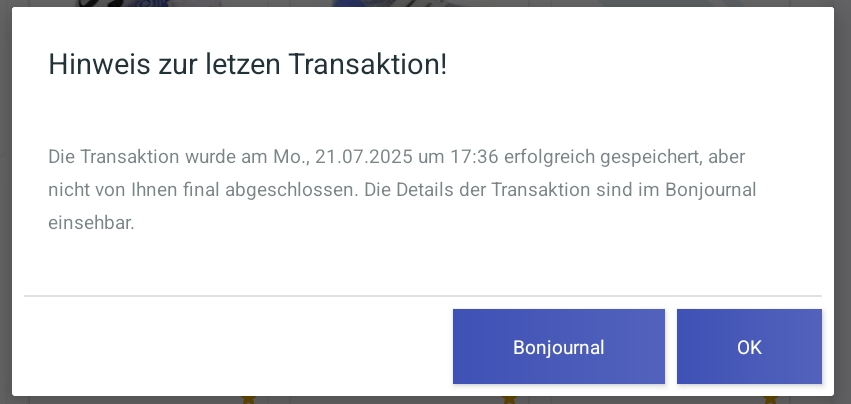Select the leftmost dimmed favorite star icon
This screenshot has width=851, height=404.
[x=248, y=400]
